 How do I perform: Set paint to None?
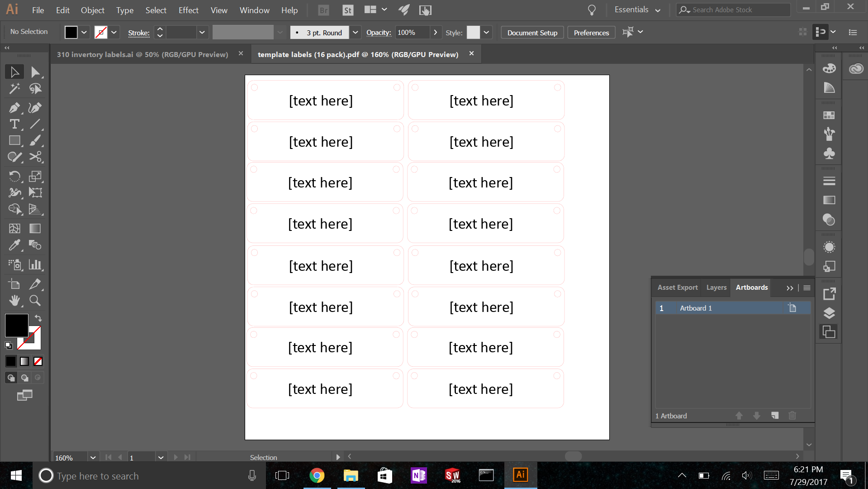[x=38, y=361]
